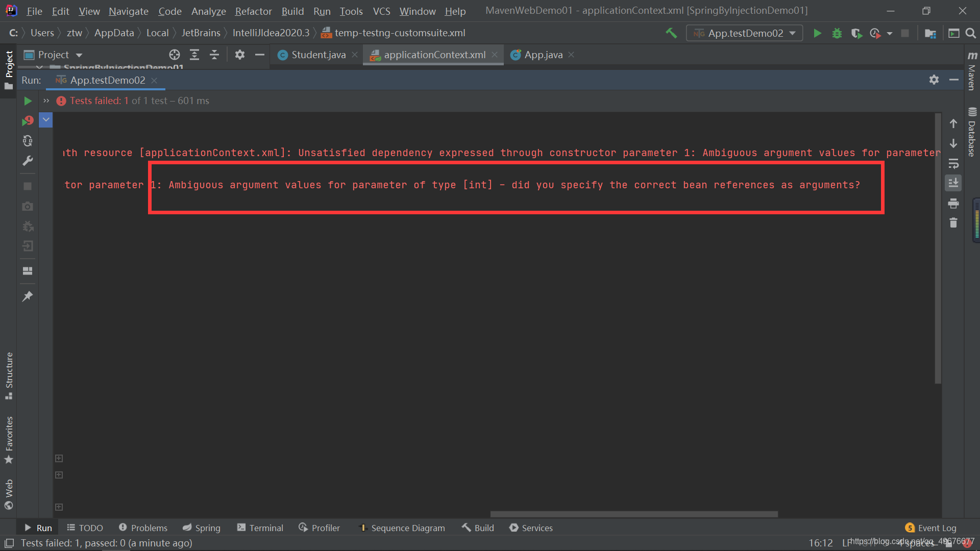
Task: Clear console with trash icon
Action: (x=953, y=223)
